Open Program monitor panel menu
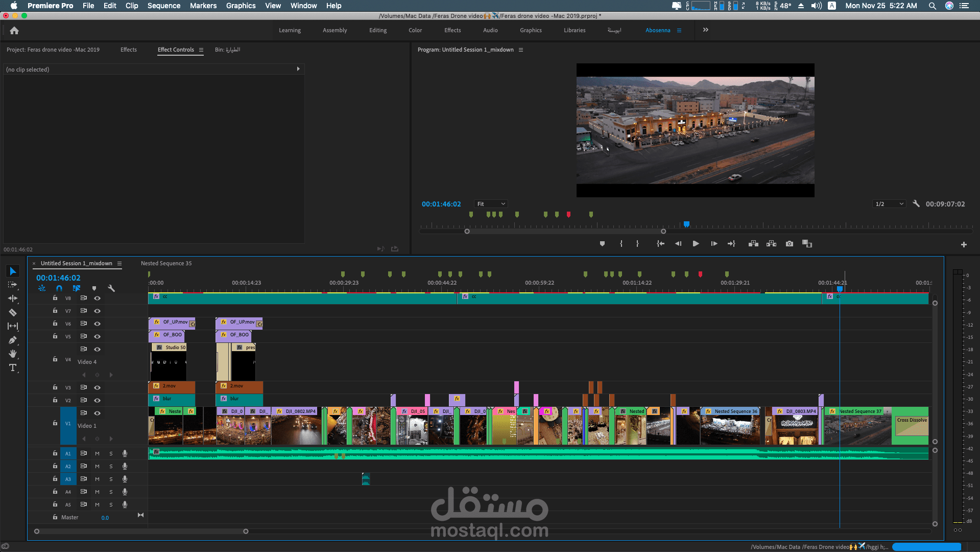The height and width of the screenshot is (552, 980). [x=521, y=50]
